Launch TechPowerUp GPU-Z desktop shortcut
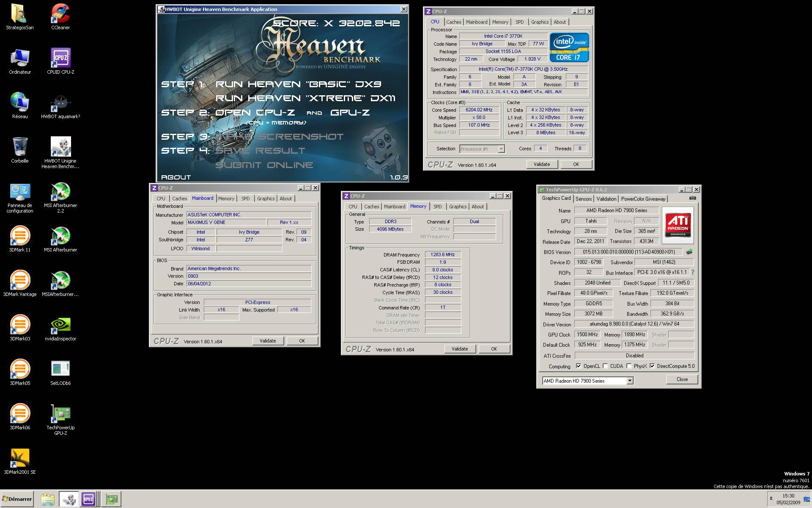The height and width of the screenshot is (508, 812). [x=60, y=420]
